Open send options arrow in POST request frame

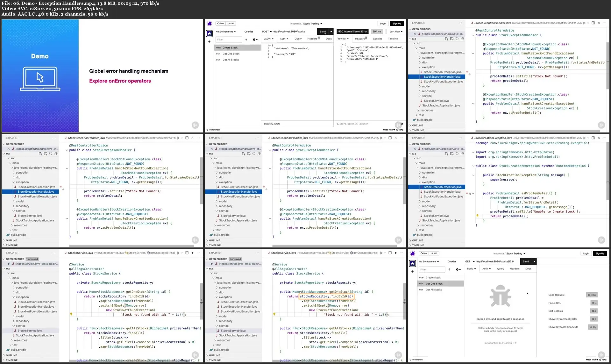click(x=331, y=32)
